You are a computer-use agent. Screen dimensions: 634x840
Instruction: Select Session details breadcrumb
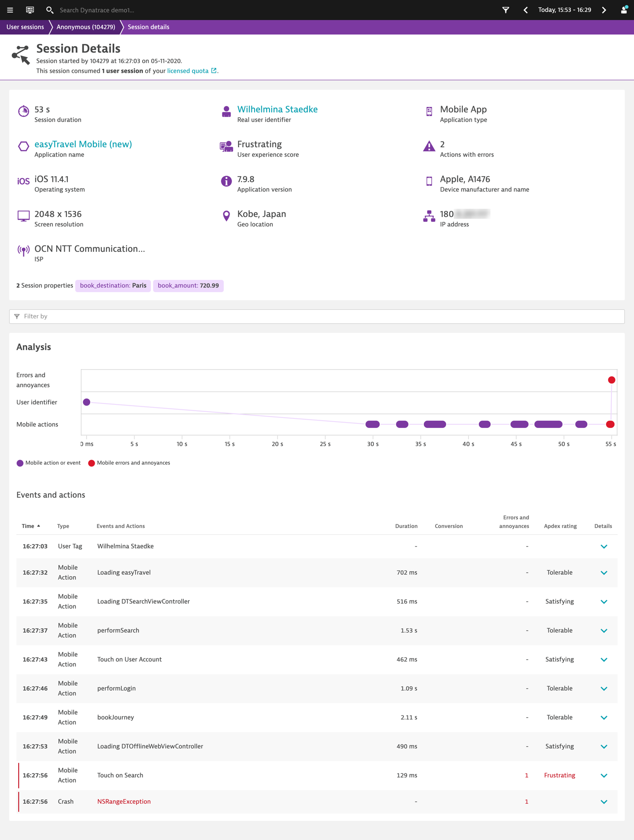[x=149, y=27]
